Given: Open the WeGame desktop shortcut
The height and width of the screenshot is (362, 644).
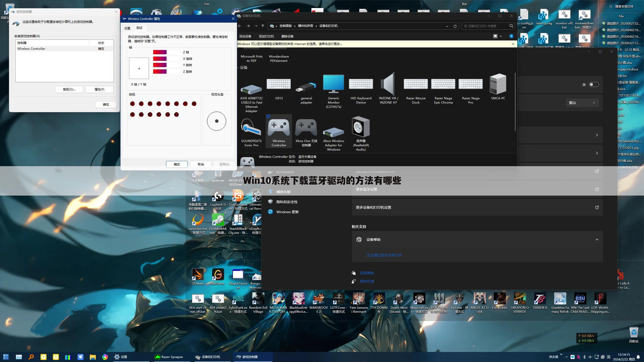Looking at the screenshot, I should coord(218,277).
